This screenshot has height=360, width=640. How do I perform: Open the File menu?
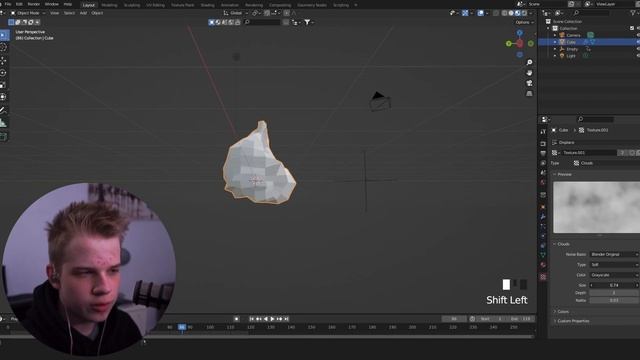(x=8, y=4)
